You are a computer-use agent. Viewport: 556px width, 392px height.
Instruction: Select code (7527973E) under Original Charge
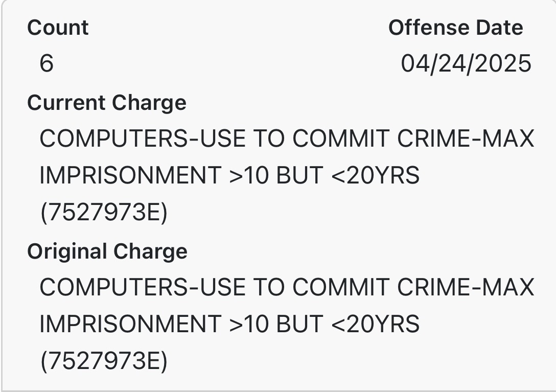104,361
